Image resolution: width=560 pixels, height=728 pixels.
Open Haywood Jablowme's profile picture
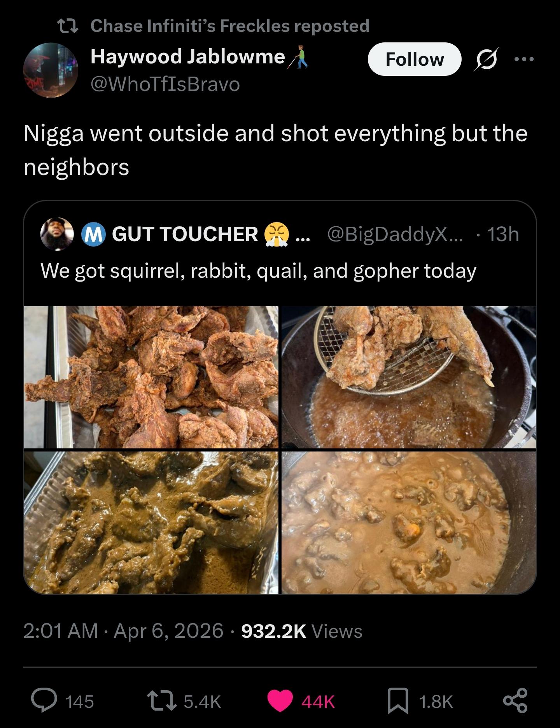pyautogui.click(x=51, y=70)
